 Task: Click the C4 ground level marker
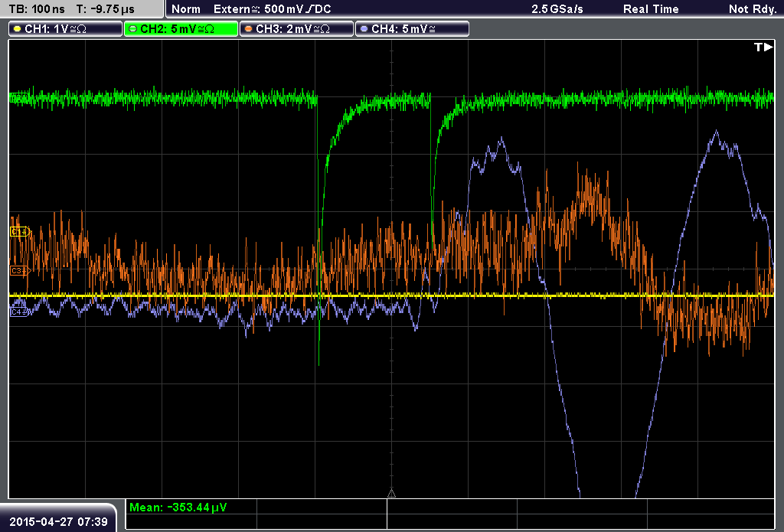[19, 312]
